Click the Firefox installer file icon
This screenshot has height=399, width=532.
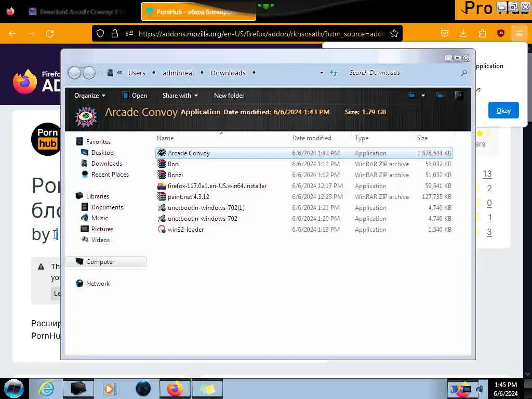click(x=162, y=186)
